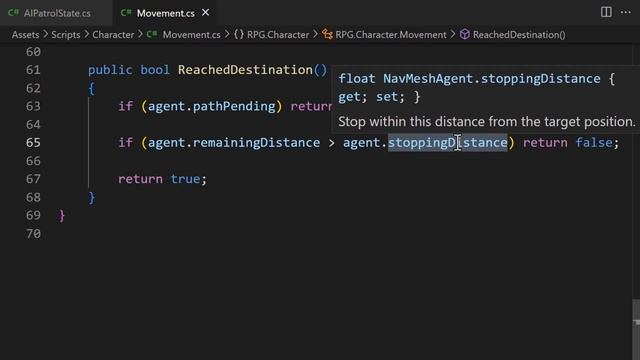This screenshot has height=360, width=640.
Task: Click line number 65 in gutter
Action: (33, 142)
